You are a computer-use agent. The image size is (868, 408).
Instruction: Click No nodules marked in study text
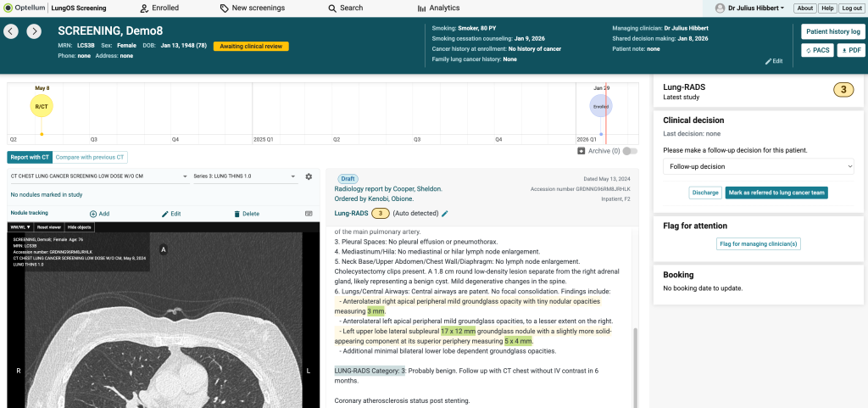point(47,195)
